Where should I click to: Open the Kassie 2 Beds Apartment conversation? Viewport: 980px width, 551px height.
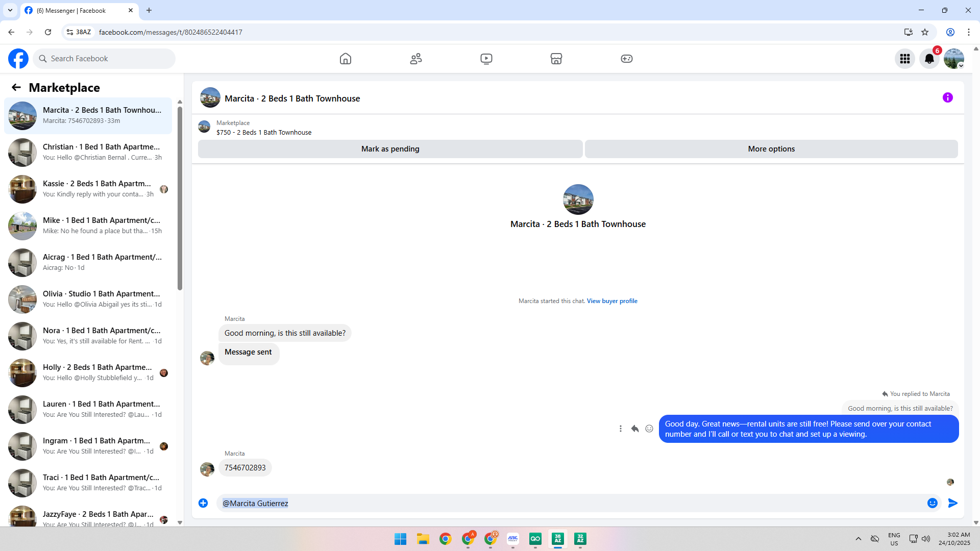[88, 189]
